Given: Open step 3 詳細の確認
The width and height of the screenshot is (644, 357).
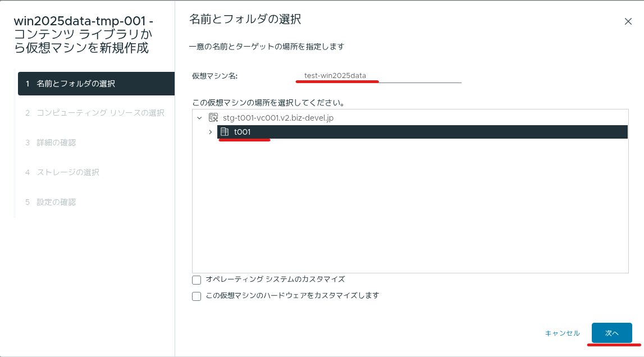Looking at the screenshot, I should pos(96,143).
